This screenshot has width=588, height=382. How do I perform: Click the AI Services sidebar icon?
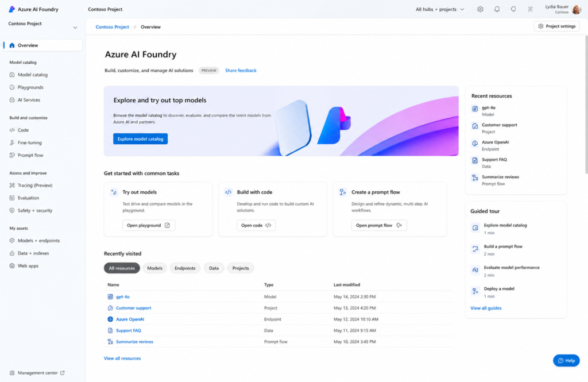(12, 100)
